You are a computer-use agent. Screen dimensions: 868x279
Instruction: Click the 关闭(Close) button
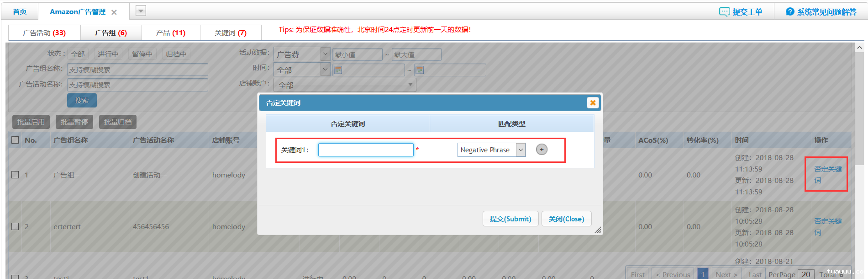tap(566, 219)
